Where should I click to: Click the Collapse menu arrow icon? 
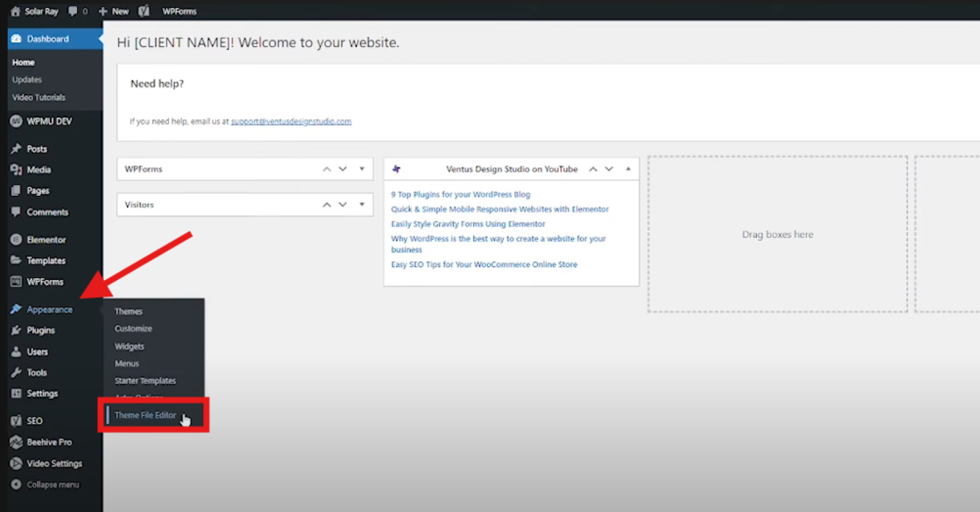(16, 484)
